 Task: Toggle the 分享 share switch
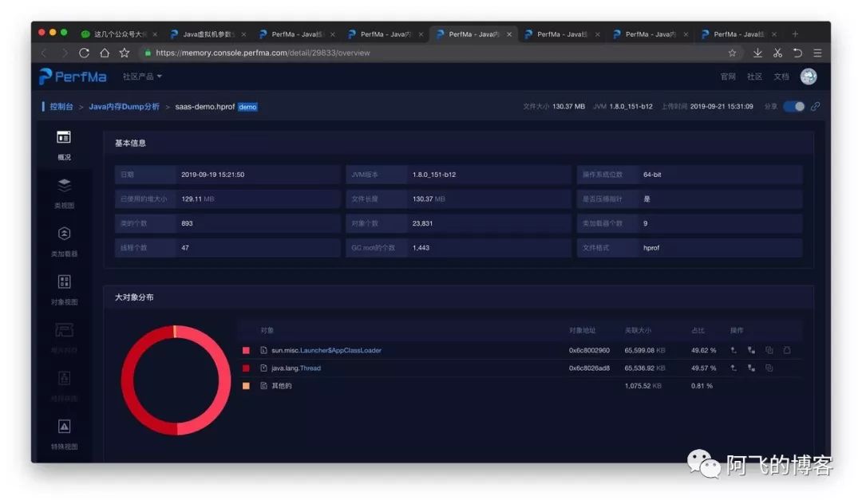click(793, 106)
